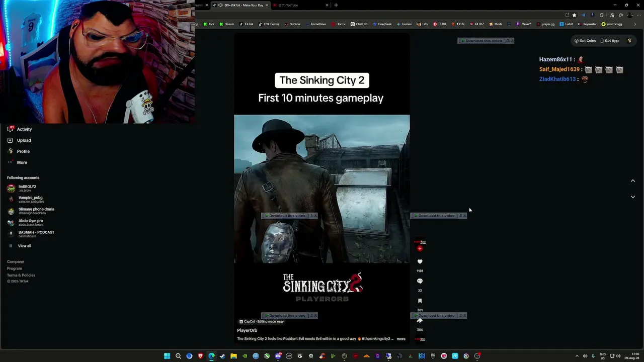Open the Windows Start menu
Image resolution: width=644 pixels, height=362 pixels.
pyautogui.click(x=167, y=356)
